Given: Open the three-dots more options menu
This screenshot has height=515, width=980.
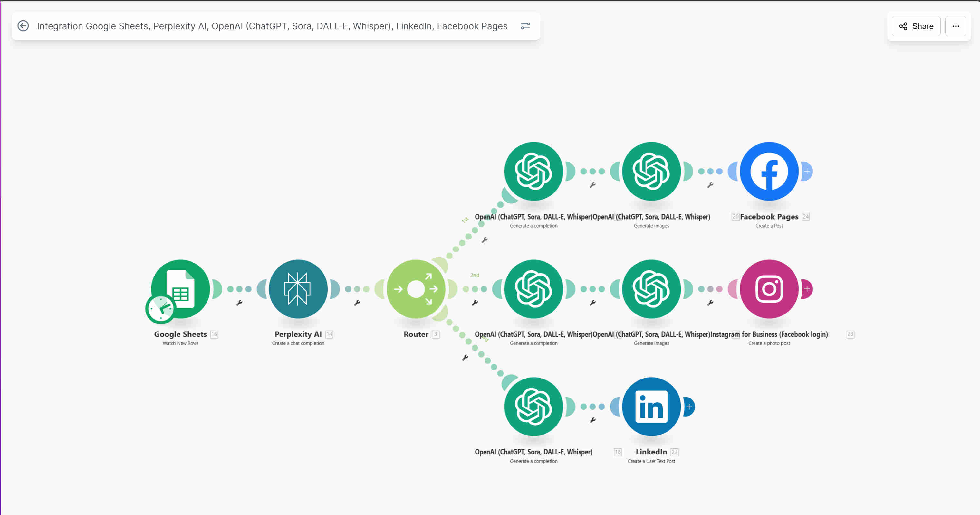Looking at the screenshot, I should coord(956,26).
